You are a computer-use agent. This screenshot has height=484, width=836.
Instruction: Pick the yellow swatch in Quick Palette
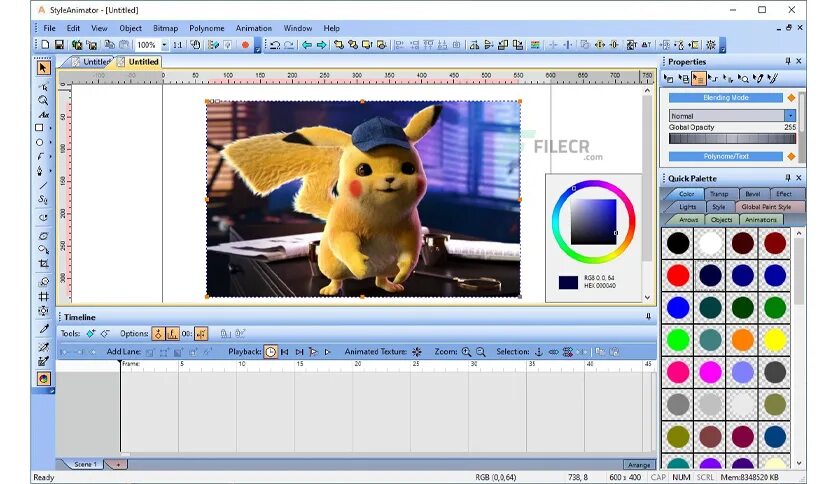(x=775, y=340)
